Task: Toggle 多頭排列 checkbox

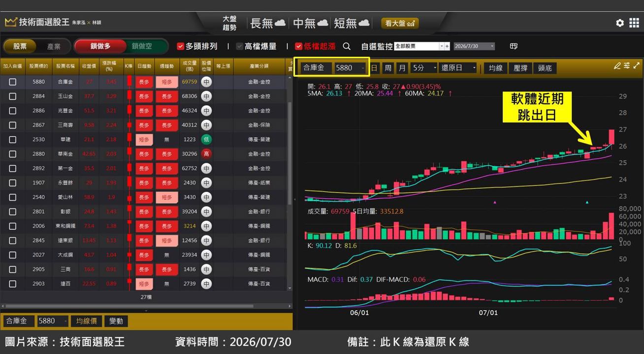Action: pyautogui.click(x=180, y=46)
